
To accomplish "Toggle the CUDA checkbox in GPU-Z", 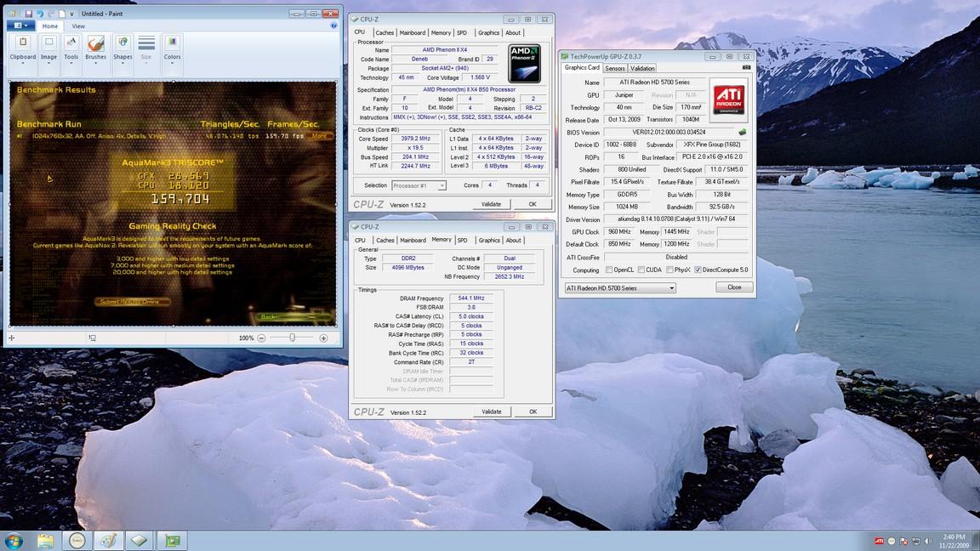I will [641, 270].
